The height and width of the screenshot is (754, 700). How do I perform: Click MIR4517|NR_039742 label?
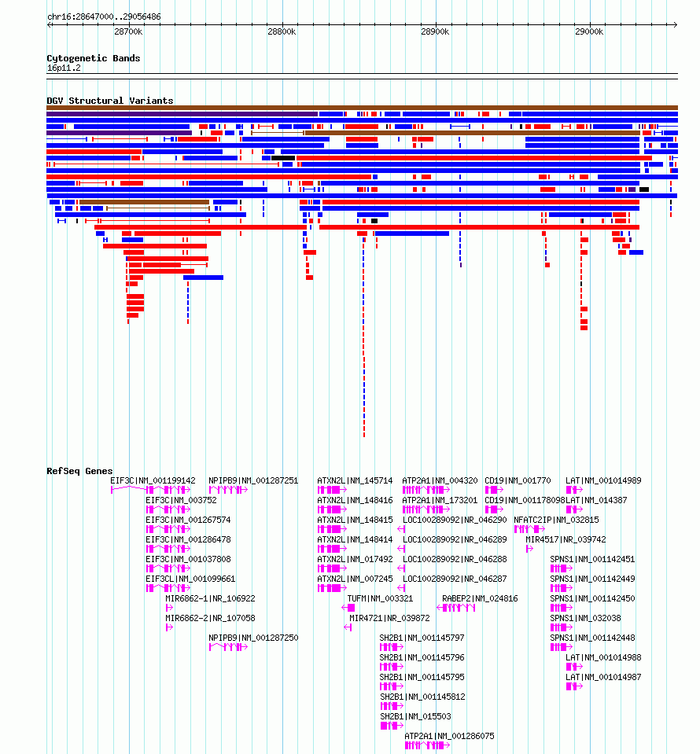[x=566, y=539]
